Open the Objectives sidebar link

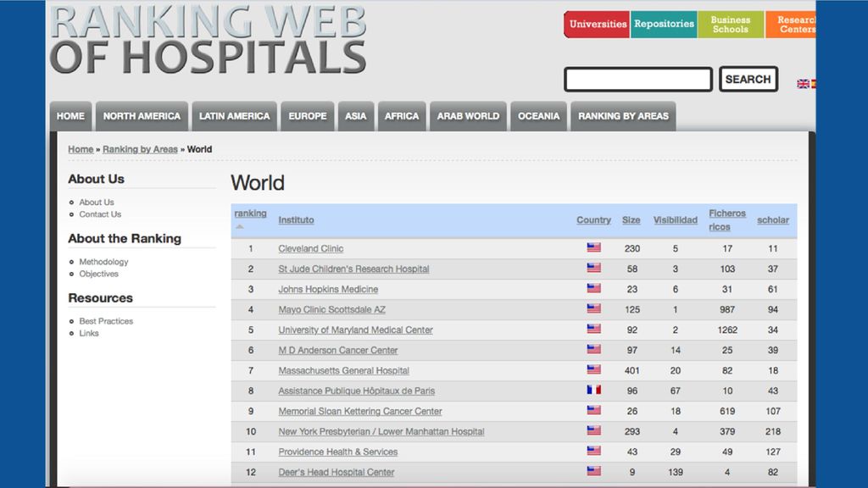pos(98,274)
